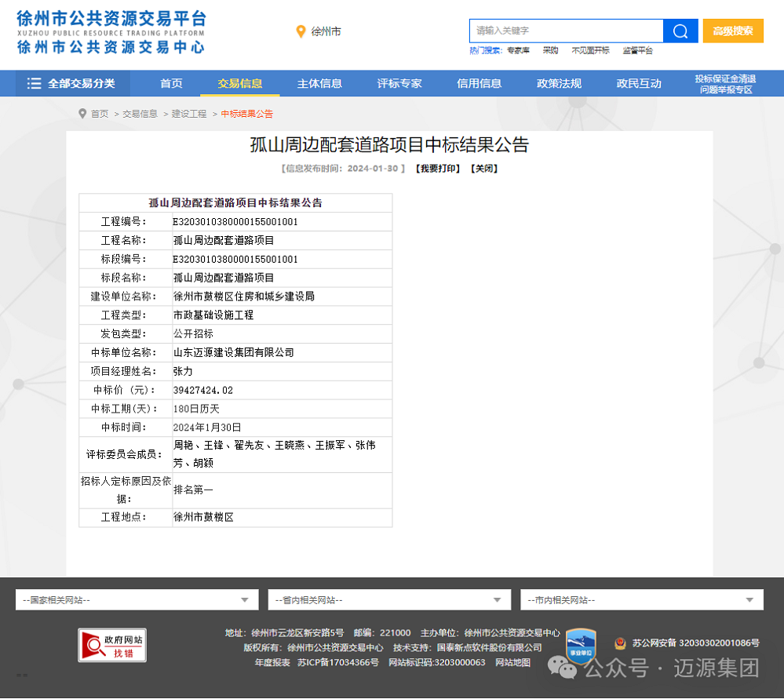Click the 交易信息 breadcrumb link
Screen dimensions: 784x699
tap(140, 114)
